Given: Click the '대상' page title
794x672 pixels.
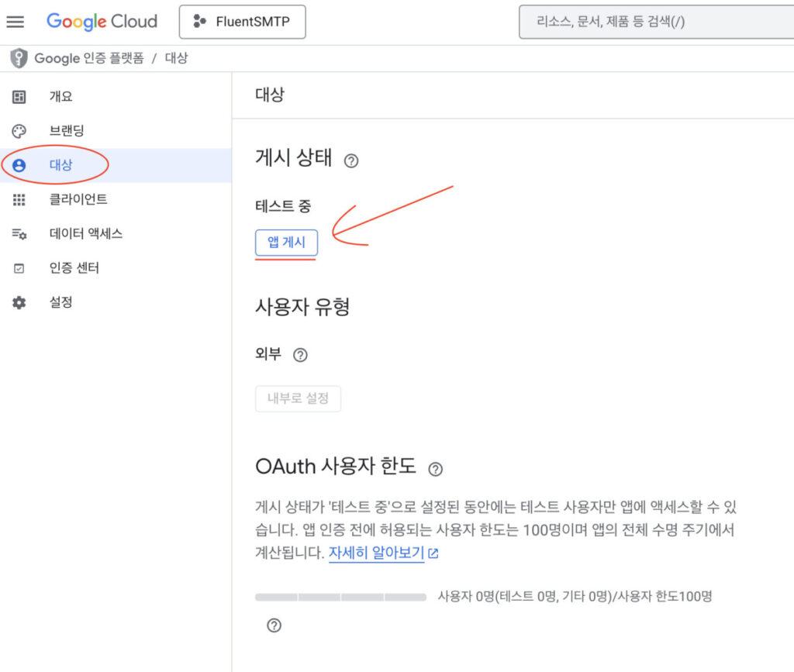Looking at the screenshot, I should (270, 95).
